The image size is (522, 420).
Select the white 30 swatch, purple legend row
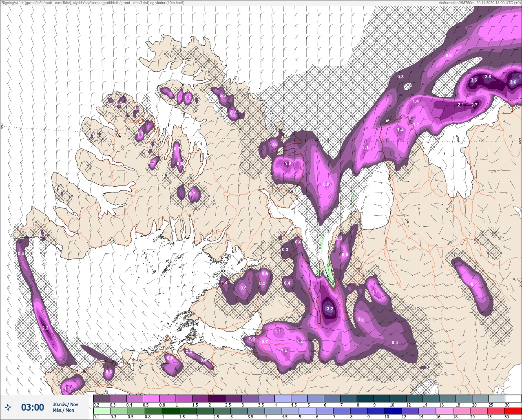[513, 398]
